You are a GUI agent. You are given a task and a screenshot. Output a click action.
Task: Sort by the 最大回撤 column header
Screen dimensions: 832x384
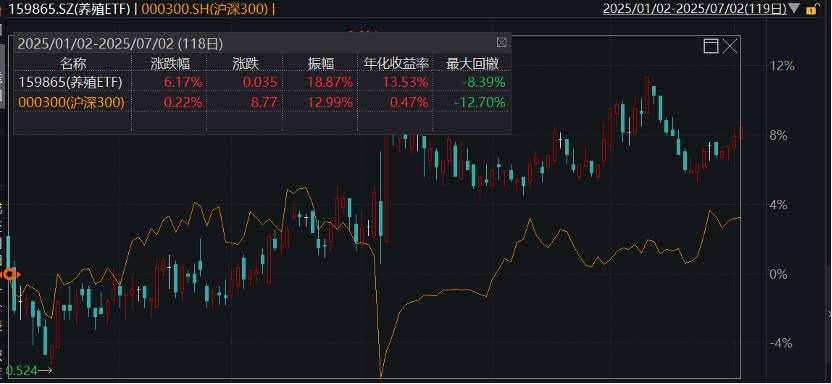(473, 64)
